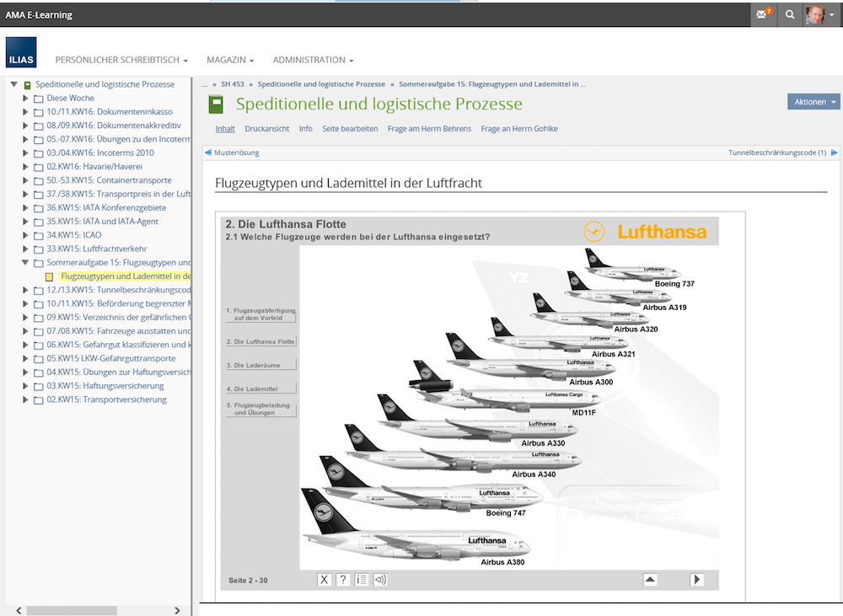Image resolution: width=843 pixels, height=616 pixels.
Task: Toggle sound with the speaker icon
Action: coord(380,579)
